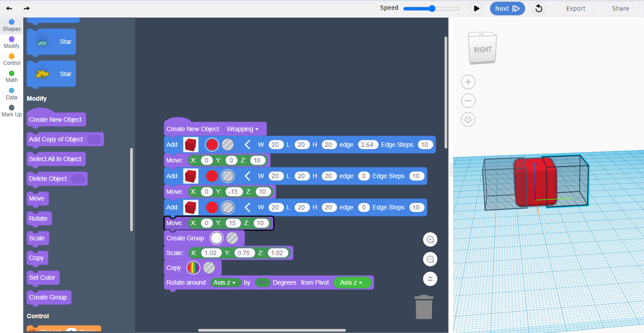Click the rotation degrees field showing 90

pyautogui.click(x=262, y=282)
